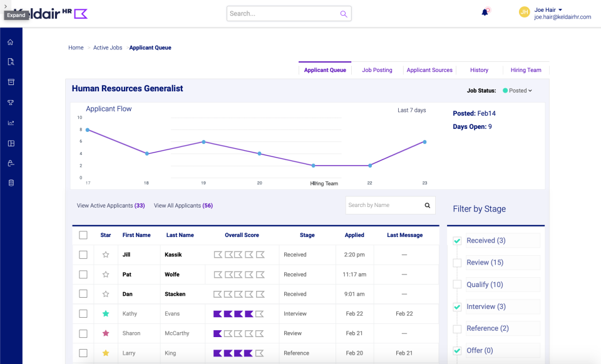
Task: Open the Applicant Sources tab
Action: 429,69
